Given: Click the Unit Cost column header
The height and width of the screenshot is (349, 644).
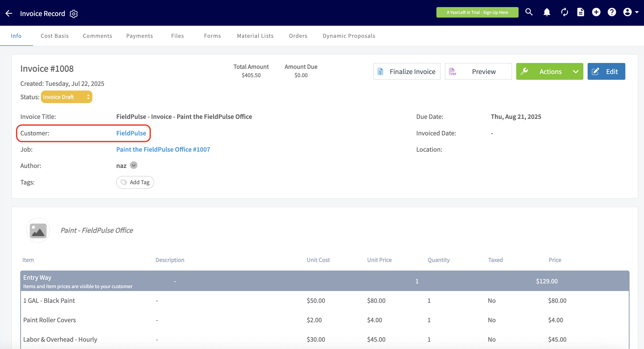Looking at the screenshot, I should pyautogui.click(x=318, y=260).
